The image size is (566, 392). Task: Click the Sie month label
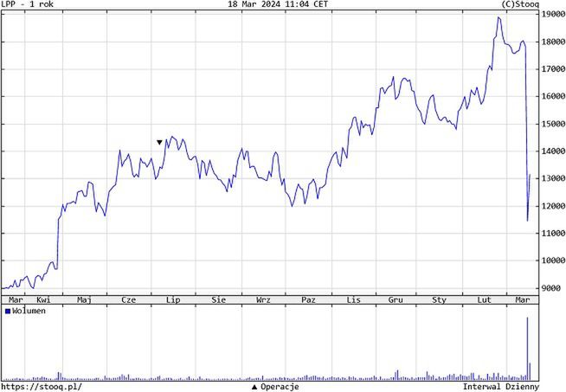click(219, 300)
